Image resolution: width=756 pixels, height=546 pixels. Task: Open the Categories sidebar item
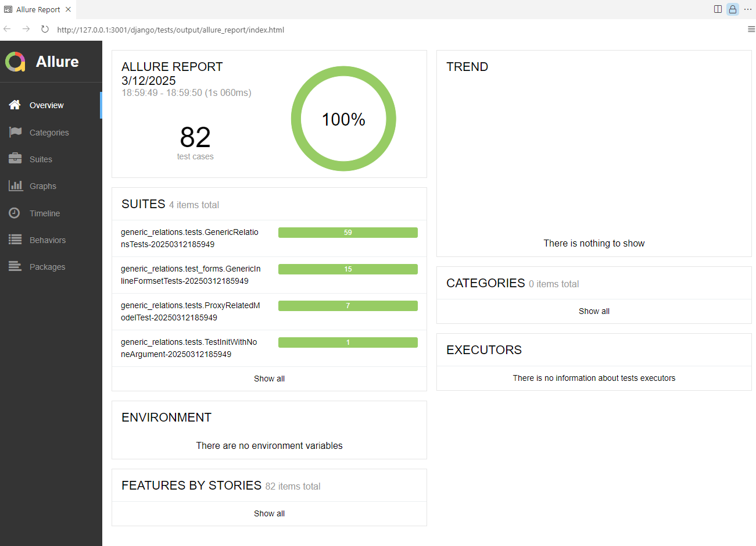pos(51,132)
